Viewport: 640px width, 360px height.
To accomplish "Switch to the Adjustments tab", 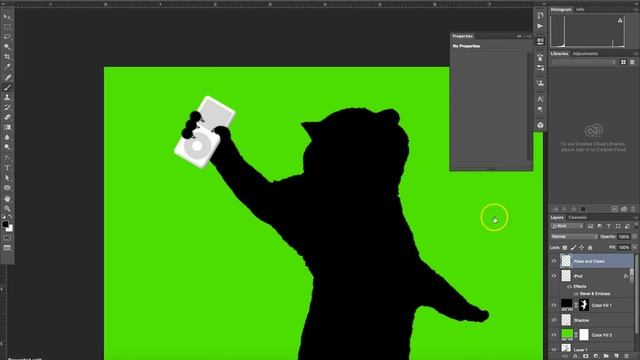I will [x=585, y=53].
